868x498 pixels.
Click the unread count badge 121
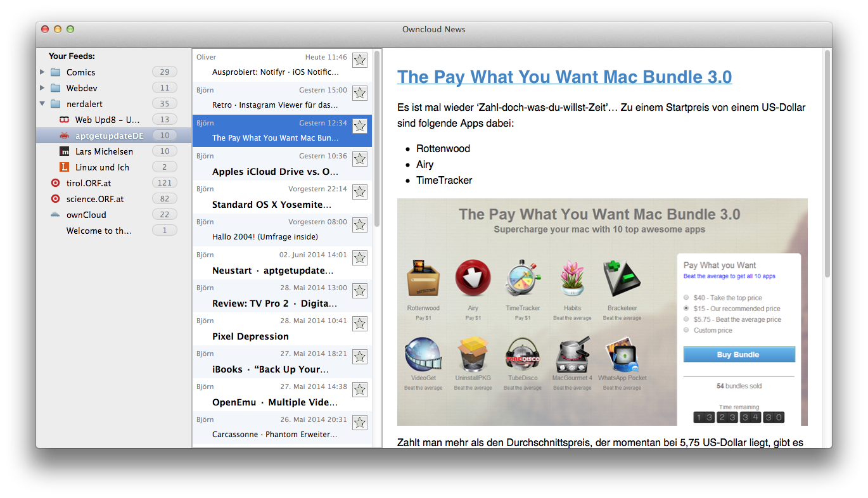[x=165, y=182]
